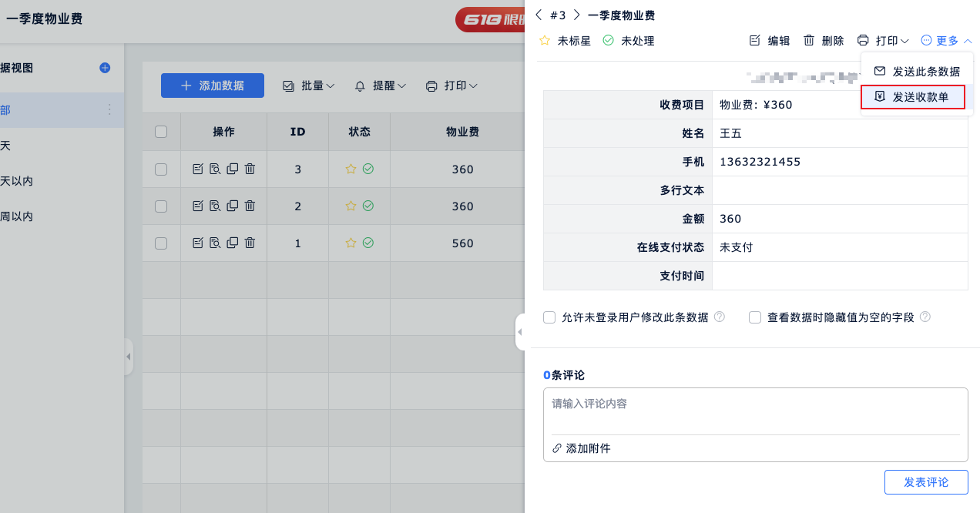Click the blue plus icon beside data views
Screen dimensions: 980x513
(105, 68)
